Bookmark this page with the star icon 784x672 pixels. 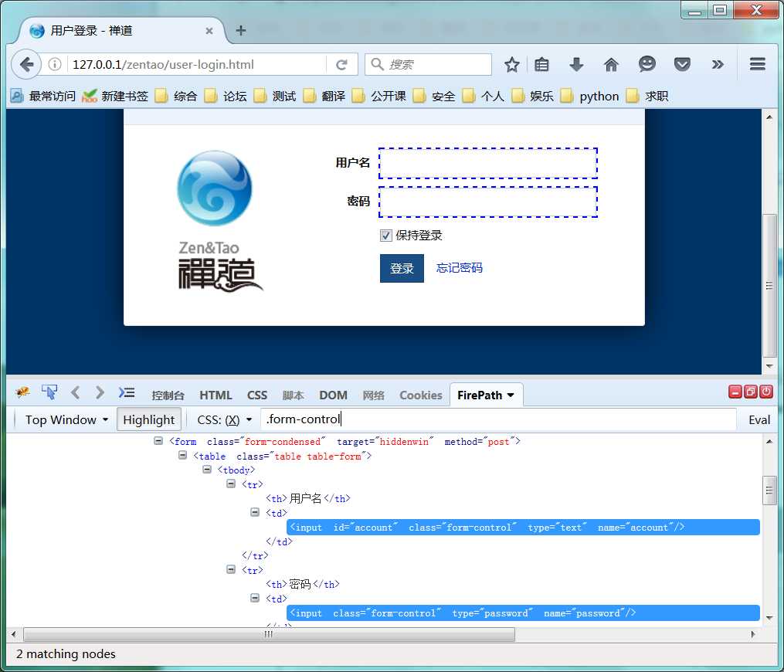pos(511,65)
